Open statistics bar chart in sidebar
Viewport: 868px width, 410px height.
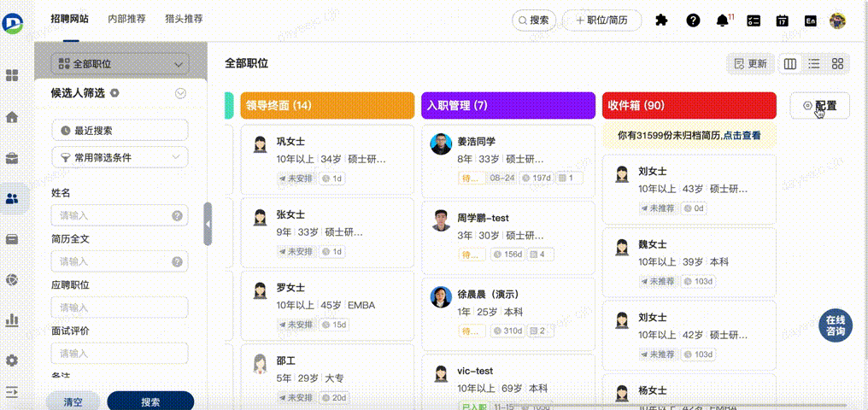(12, 319)
